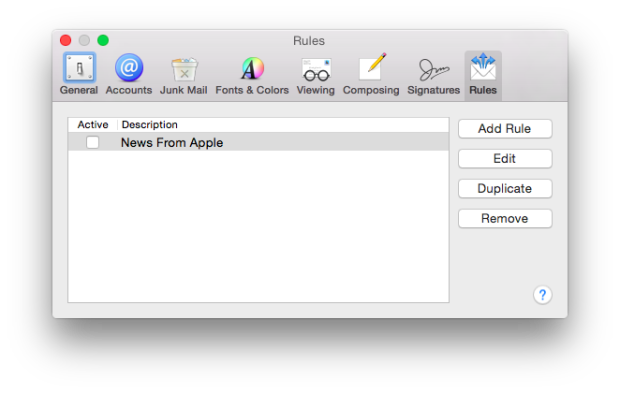Click the Active column header
620x393 pixels.
[x=93, y=125]
